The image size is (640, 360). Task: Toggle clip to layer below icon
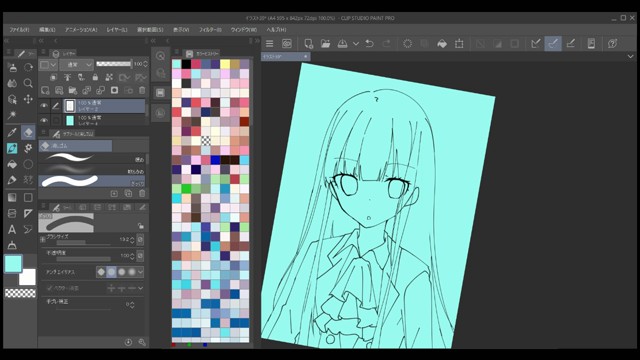(x=53, y=77)
